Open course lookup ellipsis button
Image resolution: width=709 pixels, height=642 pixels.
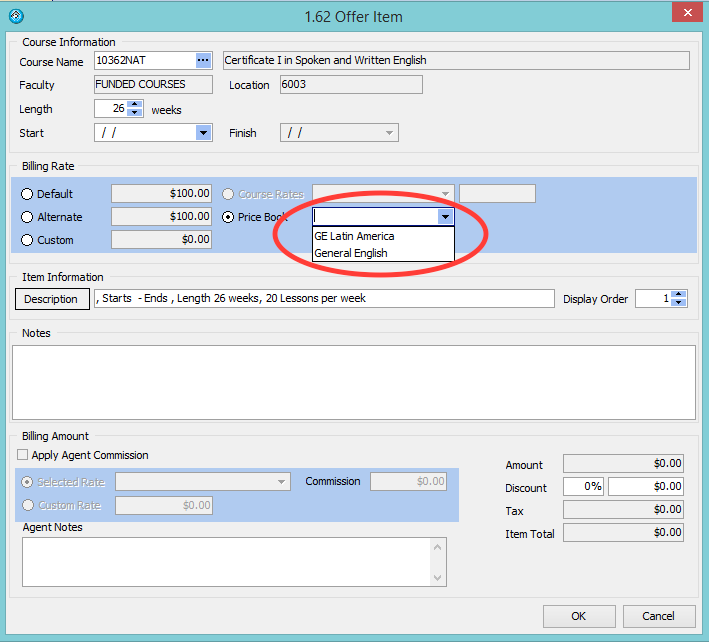point(204,61)
